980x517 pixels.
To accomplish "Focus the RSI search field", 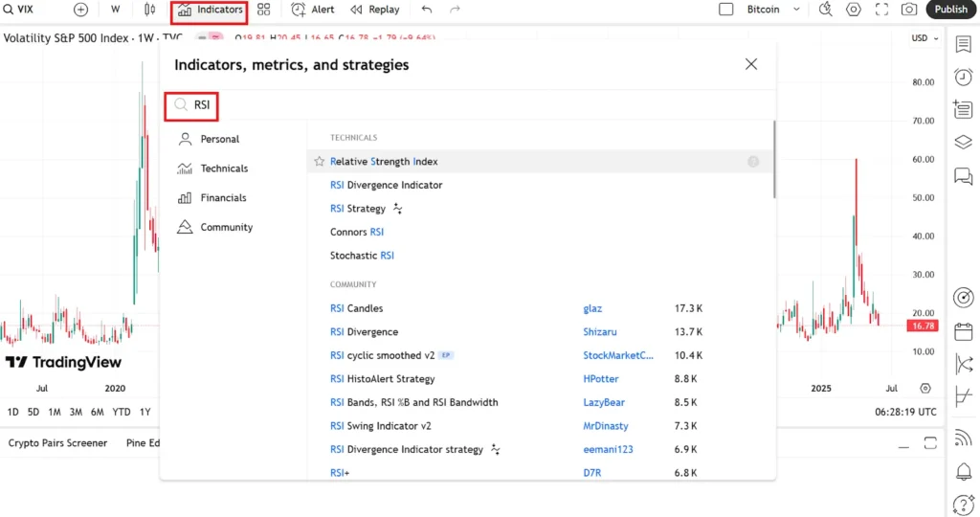I will point(467,105).
